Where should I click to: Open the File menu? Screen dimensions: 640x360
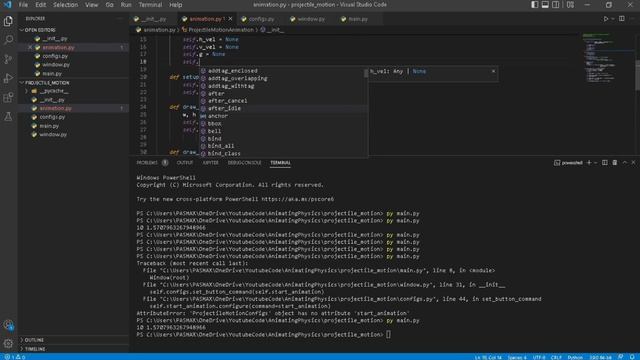pos(23,5)
